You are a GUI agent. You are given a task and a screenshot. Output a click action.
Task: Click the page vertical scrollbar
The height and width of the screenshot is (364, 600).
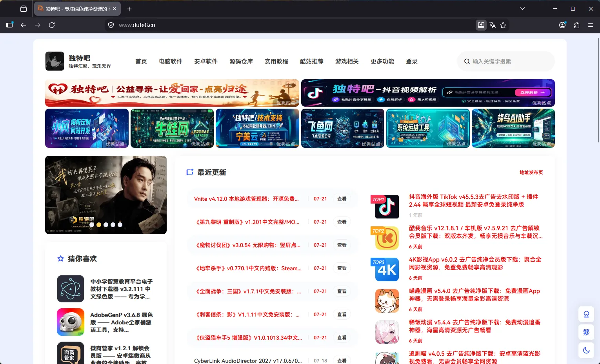pyautogui.click(x=598, y=90)
